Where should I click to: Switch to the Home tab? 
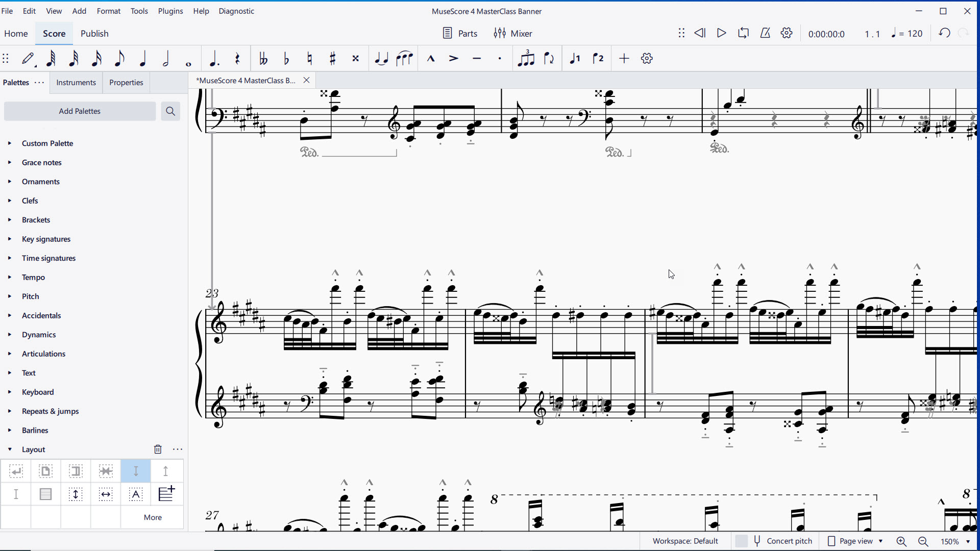[16, 33]
